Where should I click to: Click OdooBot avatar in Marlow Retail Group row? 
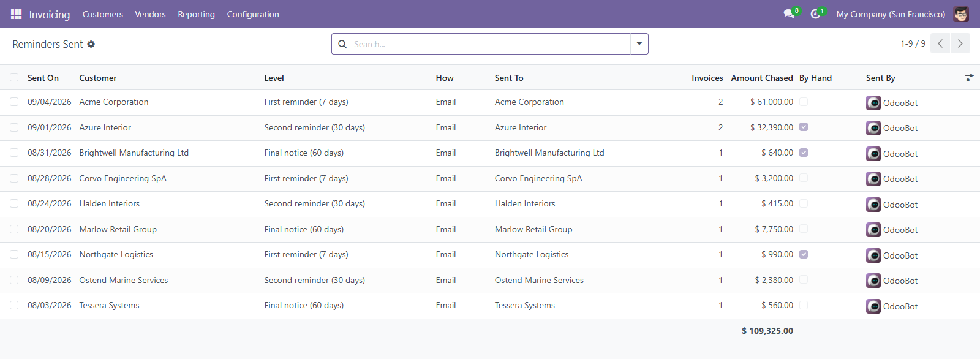point(873,230)
